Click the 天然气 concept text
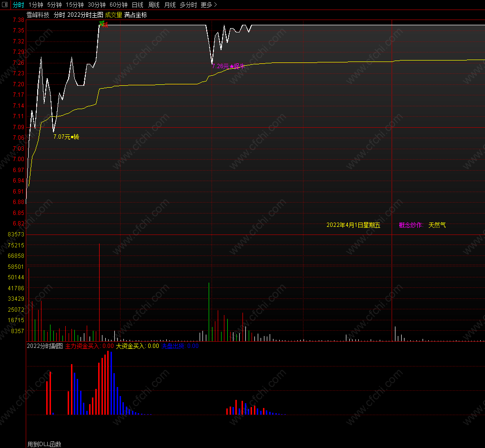 click(437, 225)
